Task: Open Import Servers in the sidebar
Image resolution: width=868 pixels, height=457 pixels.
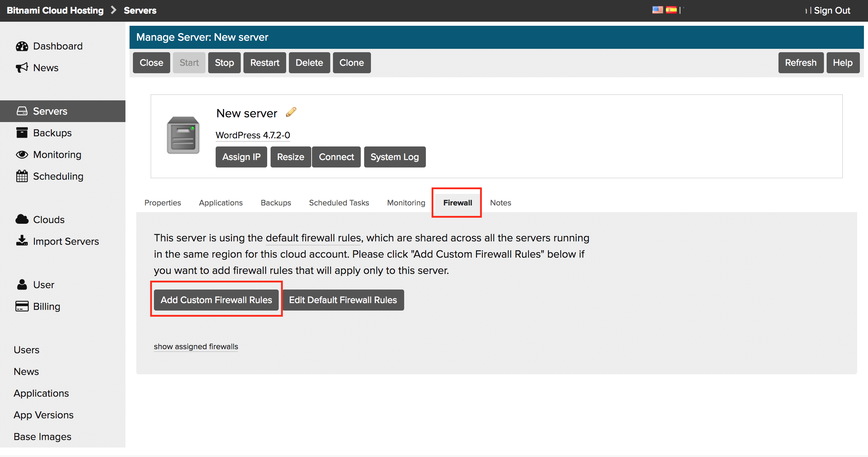Action: pos(63,241)
